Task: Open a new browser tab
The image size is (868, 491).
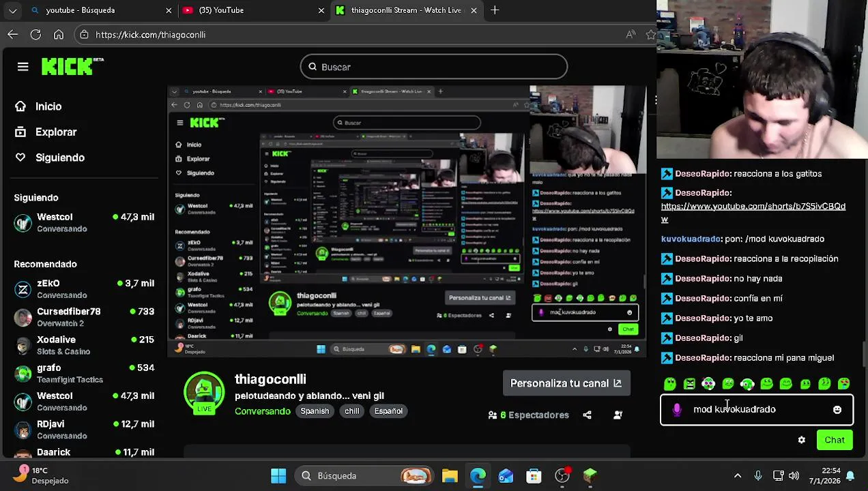Action: pos(495,10)
